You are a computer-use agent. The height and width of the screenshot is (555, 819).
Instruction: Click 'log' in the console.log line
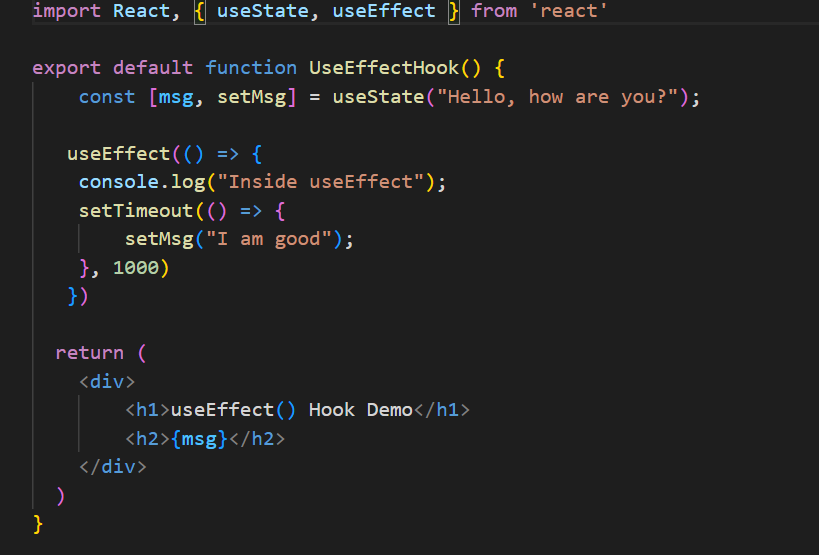point(188,183)
